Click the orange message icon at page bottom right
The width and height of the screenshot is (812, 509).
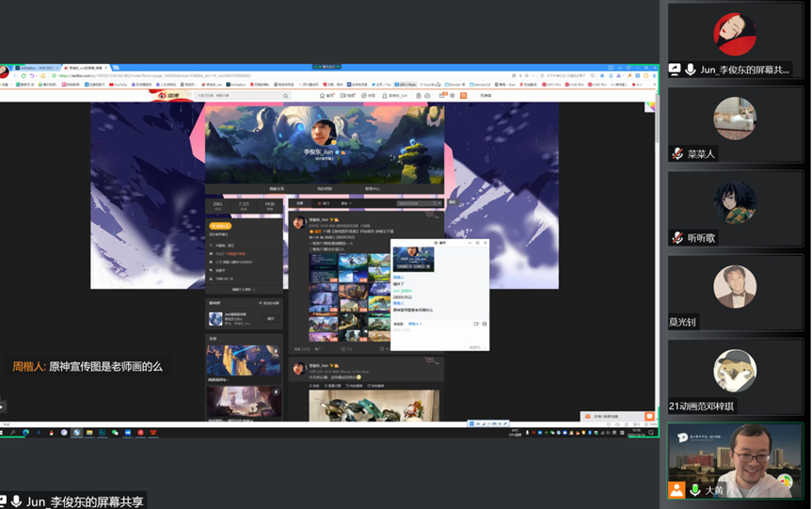coord(649,416)
